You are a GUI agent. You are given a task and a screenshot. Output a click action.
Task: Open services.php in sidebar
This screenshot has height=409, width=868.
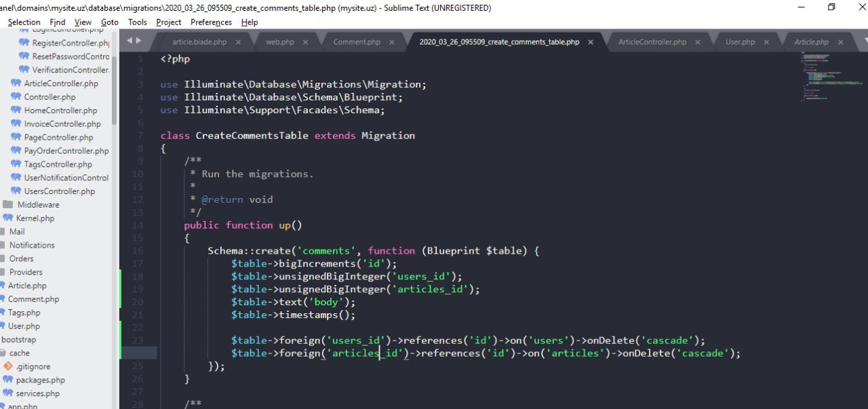pyautogui.click(x=38, y=393)
